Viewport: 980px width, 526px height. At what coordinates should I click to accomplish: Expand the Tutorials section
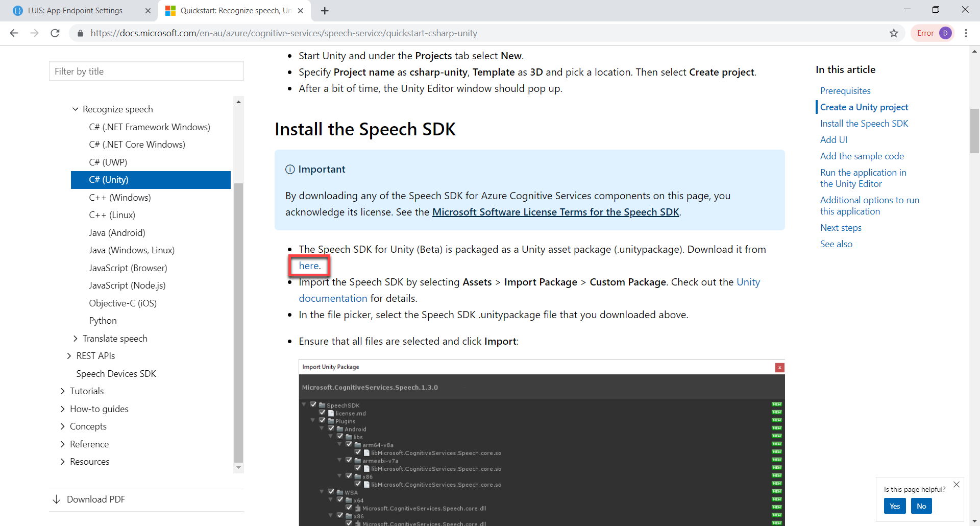(62, 391)
